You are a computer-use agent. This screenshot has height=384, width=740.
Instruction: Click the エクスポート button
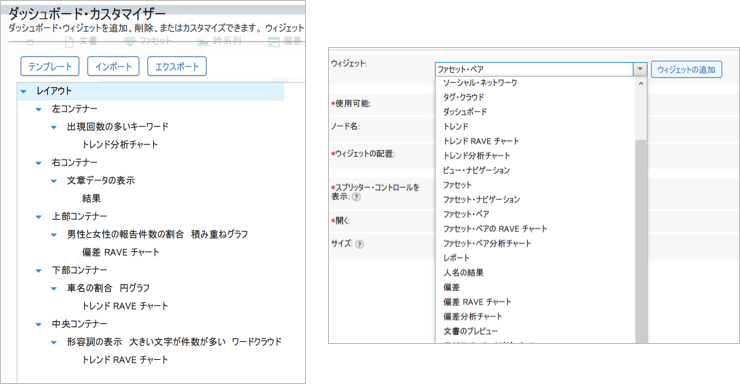tap(177, 66)
